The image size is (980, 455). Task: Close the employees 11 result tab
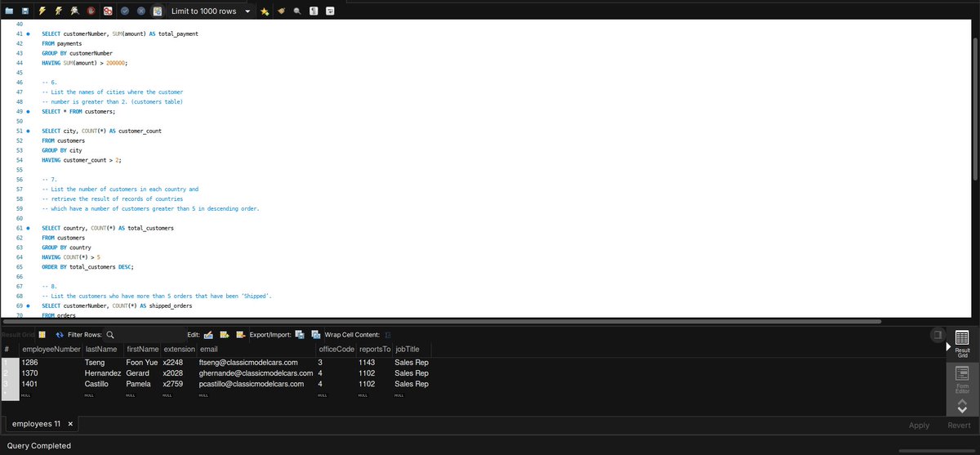point(70,425)
